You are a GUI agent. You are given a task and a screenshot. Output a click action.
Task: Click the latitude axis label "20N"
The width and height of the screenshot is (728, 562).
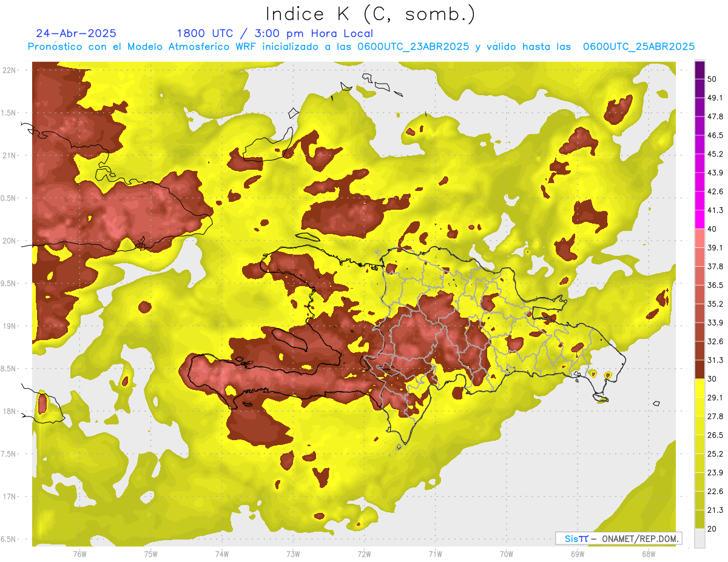[x=10, y=241]
